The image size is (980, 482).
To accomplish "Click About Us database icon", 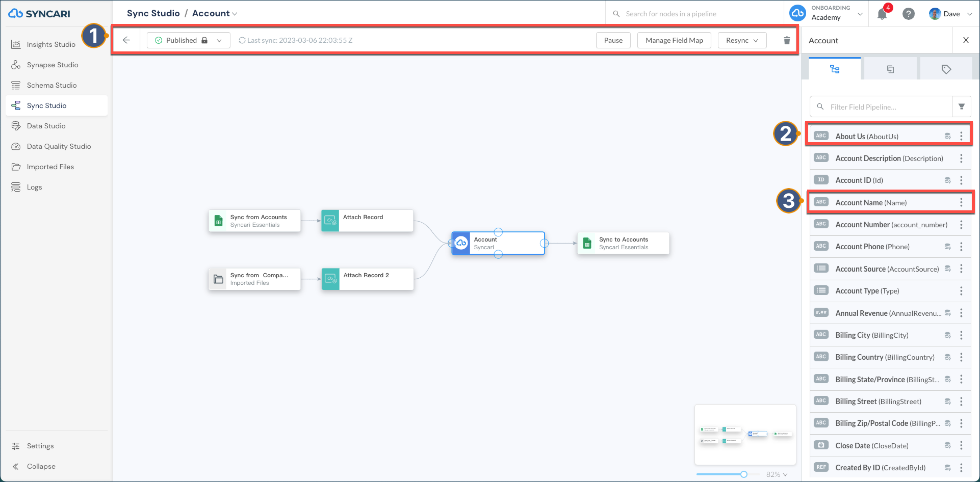I will (x=948, y=136).
